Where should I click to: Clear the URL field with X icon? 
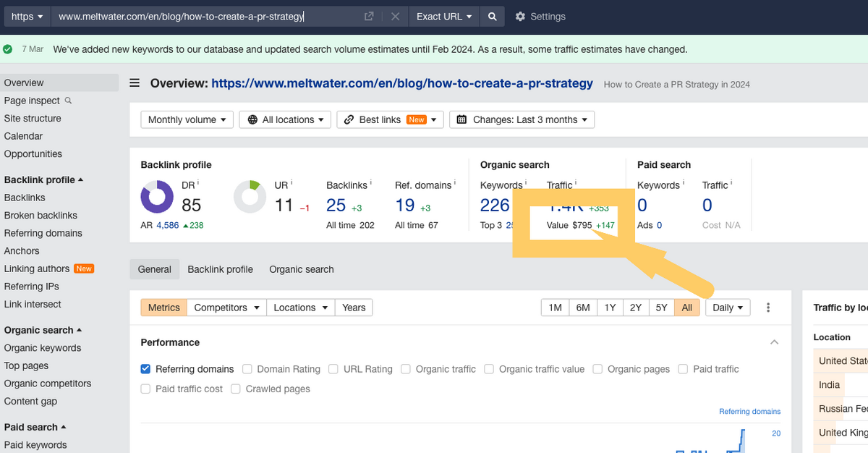[x=395, y=16]
